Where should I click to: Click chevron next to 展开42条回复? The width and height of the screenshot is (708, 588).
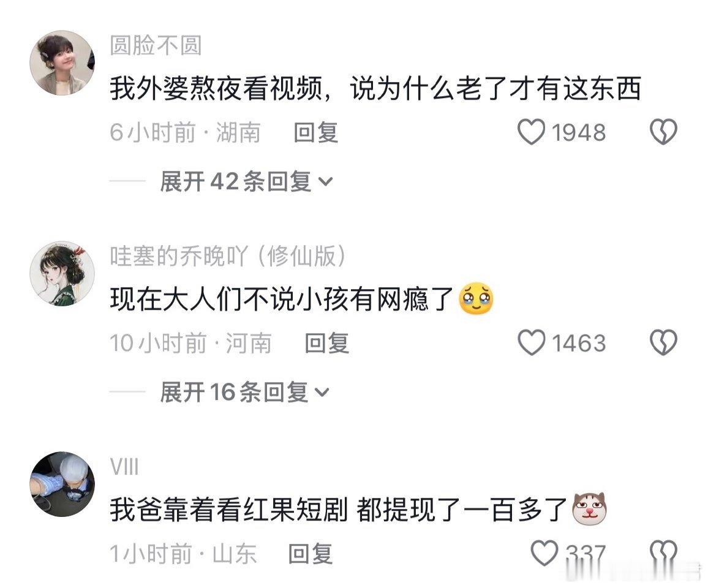(326, 182)
